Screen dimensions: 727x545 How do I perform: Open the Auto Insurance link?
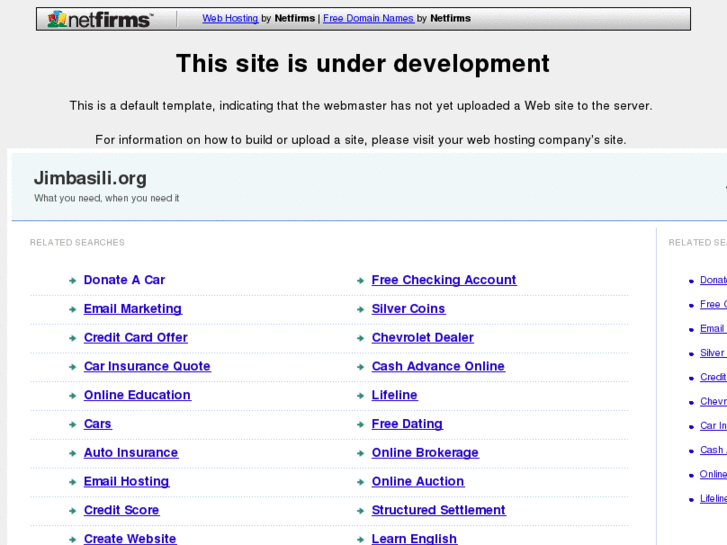click(131, 452)
